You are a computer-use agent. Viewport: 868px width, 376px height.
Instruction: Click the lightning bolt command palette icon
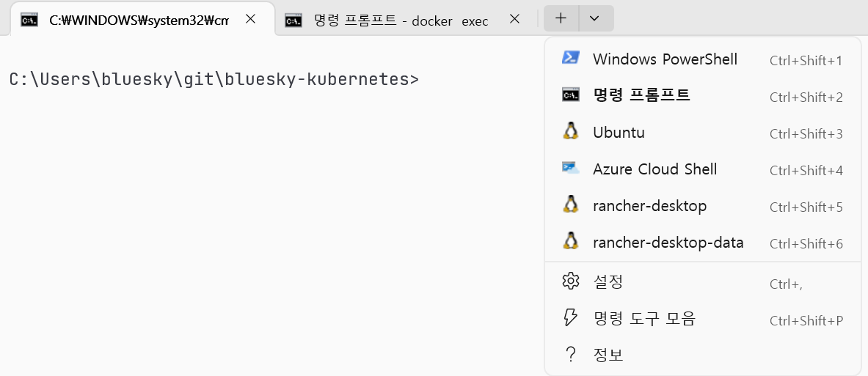coord(570,317)
